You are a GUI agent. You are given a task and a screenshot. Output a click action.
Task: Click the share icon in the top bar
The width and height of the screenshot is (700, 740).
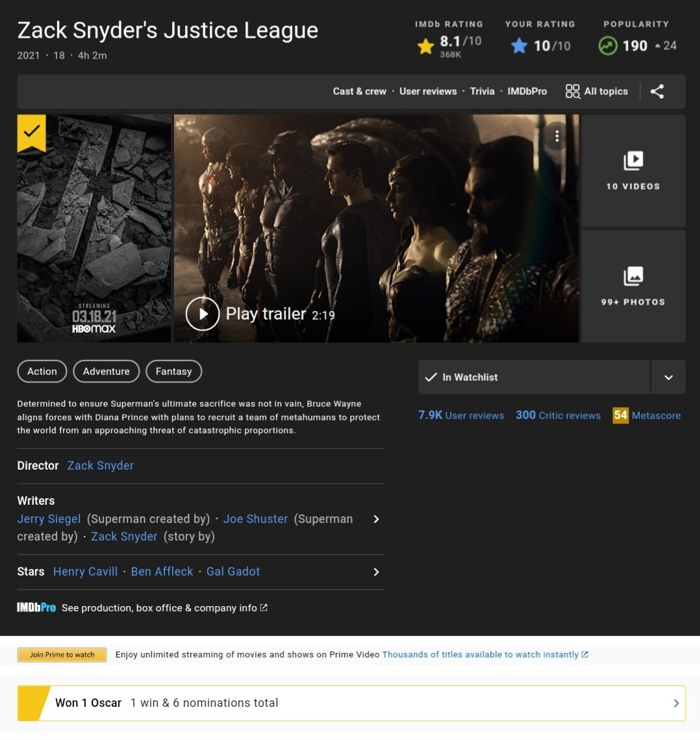click(x=657, y=91)
